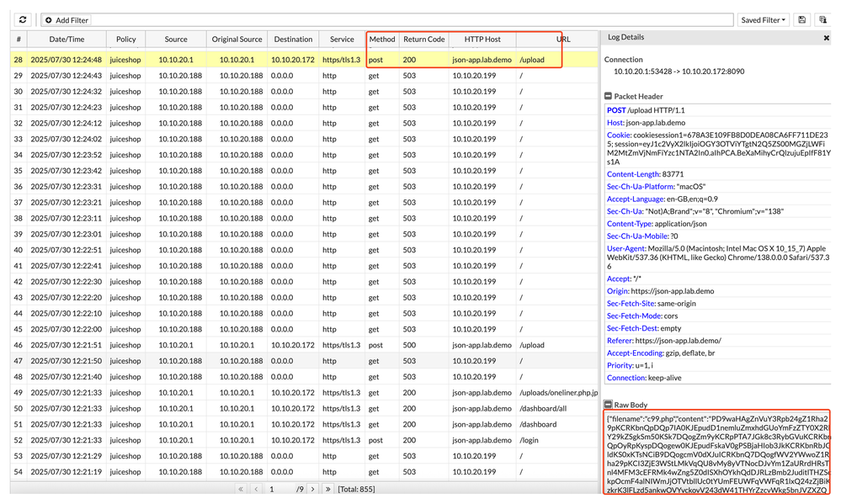Sort by the Date/Time column header
Image resolution: width=841 pixels, height=504 pixels.
point(67,39)
